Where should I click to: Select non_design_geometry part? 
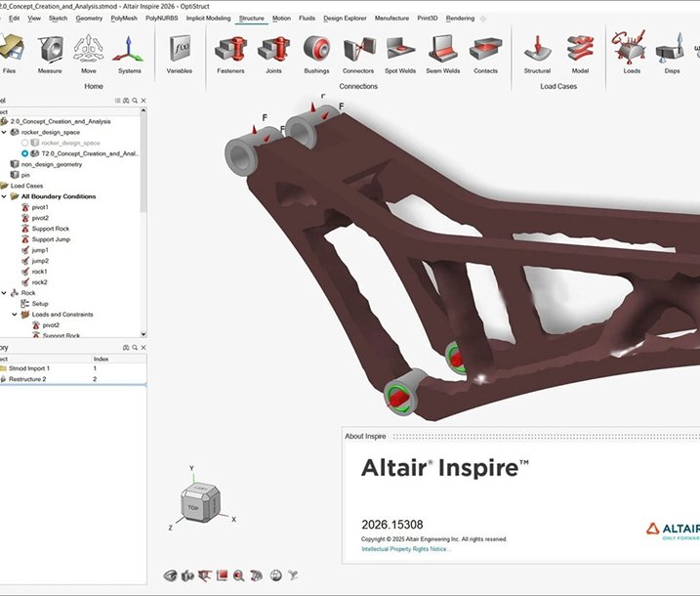coord(52,164)
